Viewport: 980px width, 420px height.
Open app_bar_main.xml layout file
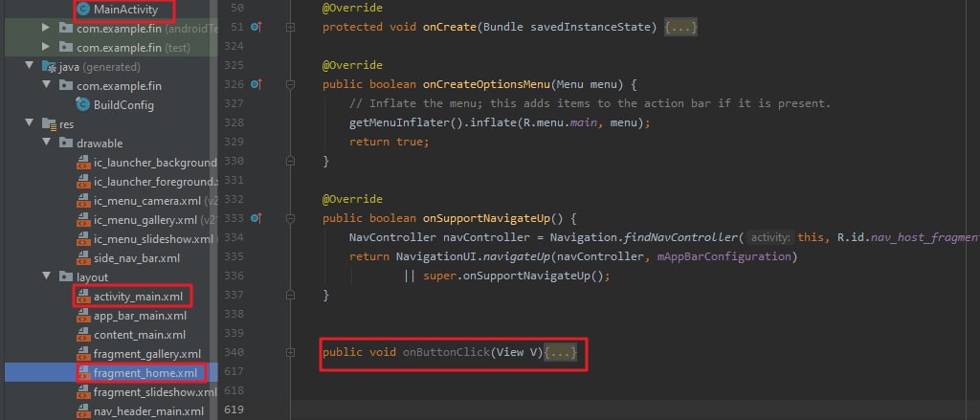tap(140, 316)
